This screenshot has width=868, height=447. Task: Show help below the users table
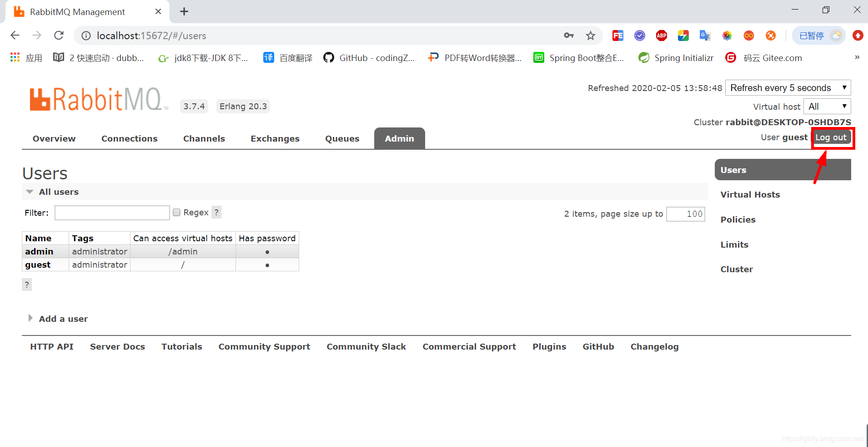[x=27, y=284]
